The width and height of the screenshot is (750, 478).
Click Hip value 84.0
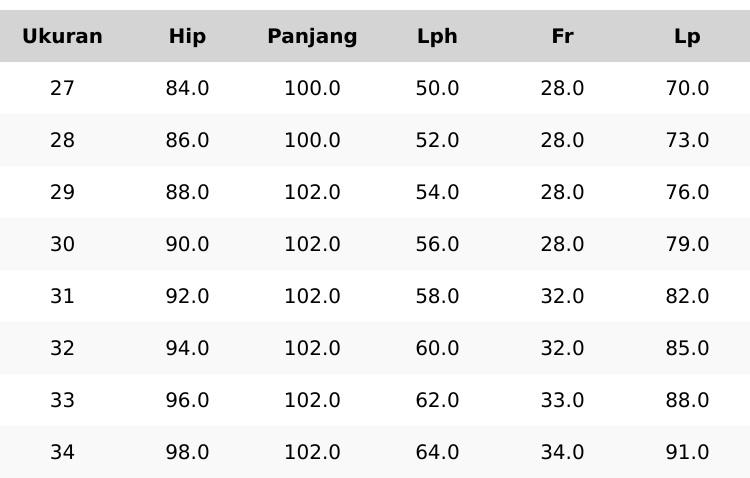click(187, 89)
